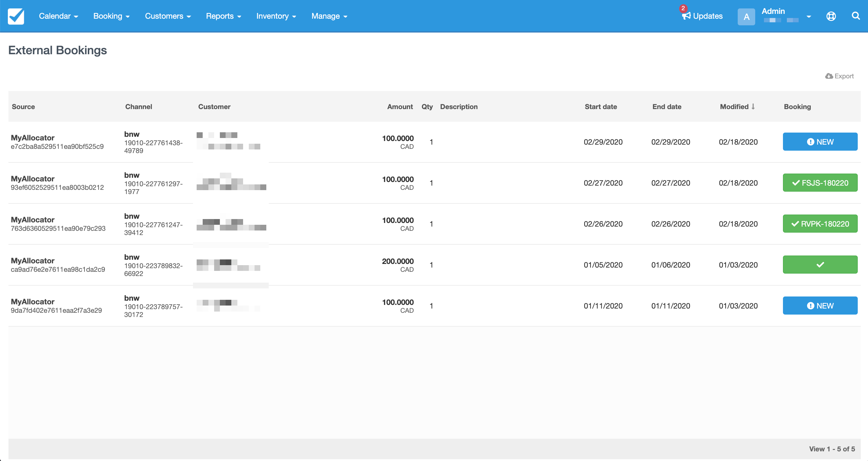This screenshot has height=461, width=868.
Task: Click the Admin avatar letter A
Action: (746, 16)
